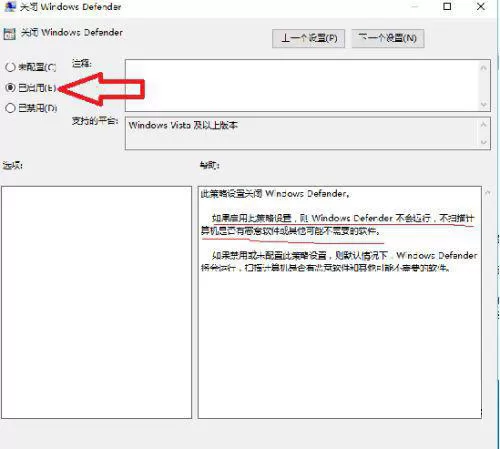The image size is (500, 449).
Task: Maximize the 关闭 Windows Defender window
Action: (447, 6)
